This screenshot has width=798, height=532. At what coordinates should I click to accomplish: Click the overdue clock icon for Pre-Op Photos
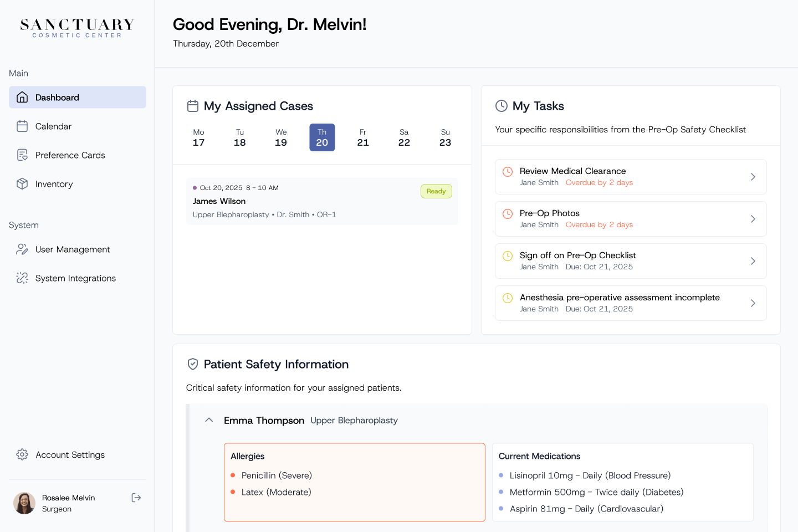(508, 214)
